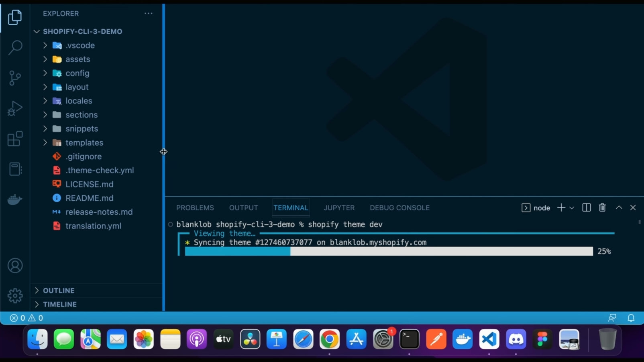Create a new terminal with plus icon

(561, 207)
